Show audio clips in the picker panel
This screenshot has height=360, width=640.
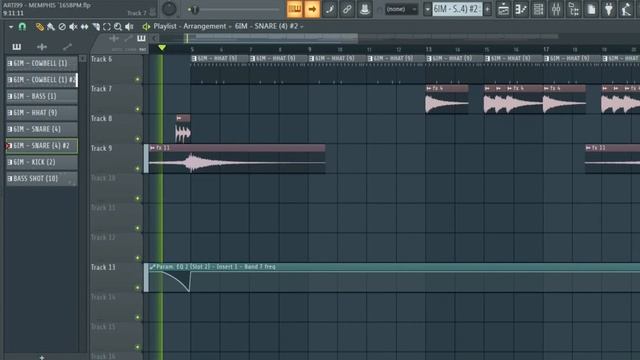pyautogui.click(x=42, y=47)
